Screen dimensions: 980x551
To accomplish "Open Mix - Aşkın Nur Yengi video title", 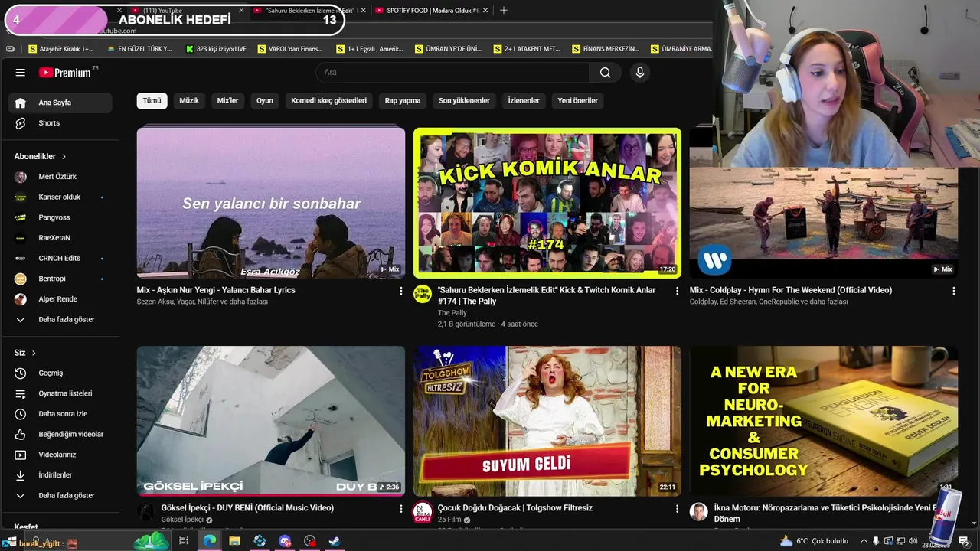I will 216,291.
